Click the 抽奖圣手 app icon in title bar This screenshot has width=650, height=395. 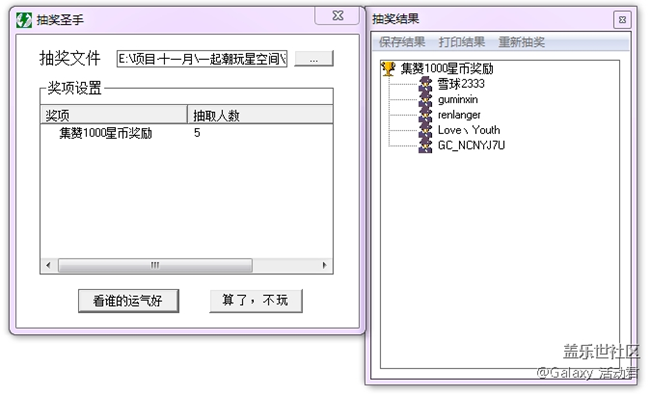(x=24, y=19)
